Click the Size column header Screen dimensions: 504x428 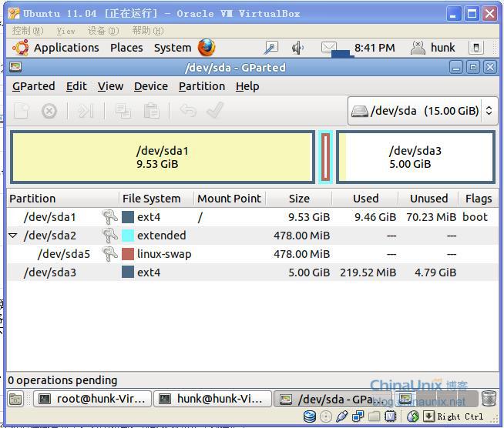pyautogui.click(x=299, y=199)
